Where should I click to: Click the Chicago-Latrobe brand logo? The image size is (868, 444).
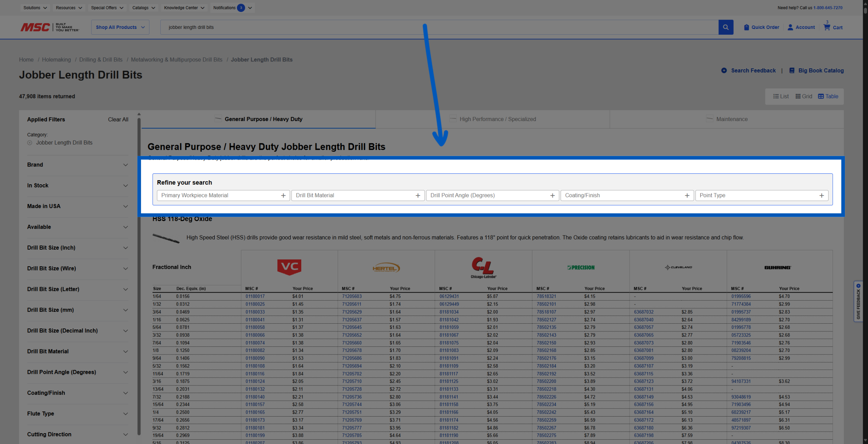483,268
